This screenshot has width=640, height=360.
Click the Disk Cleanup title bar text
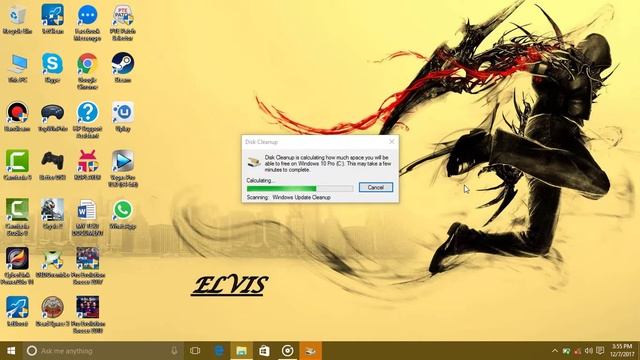point(261,142)
